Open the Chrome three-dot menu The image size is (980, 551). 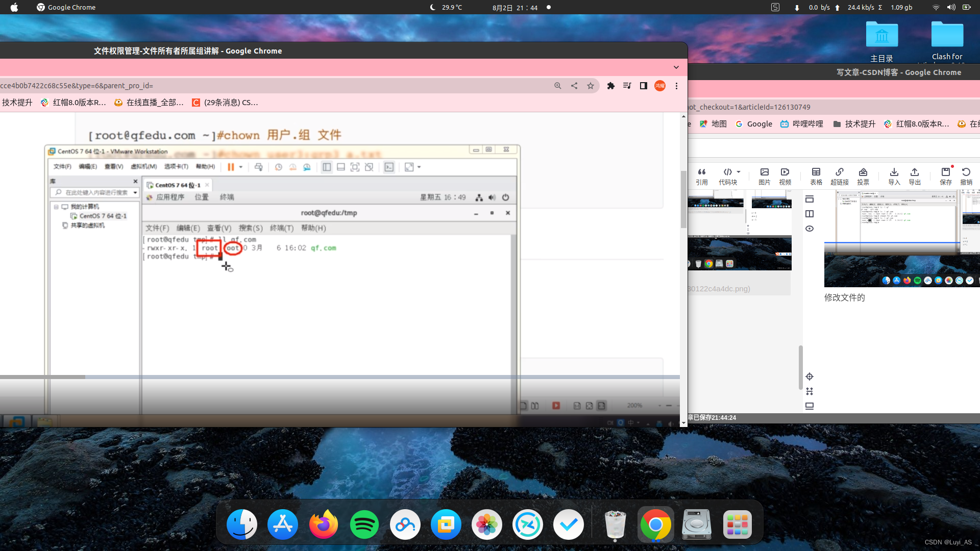tap(676, 86)
